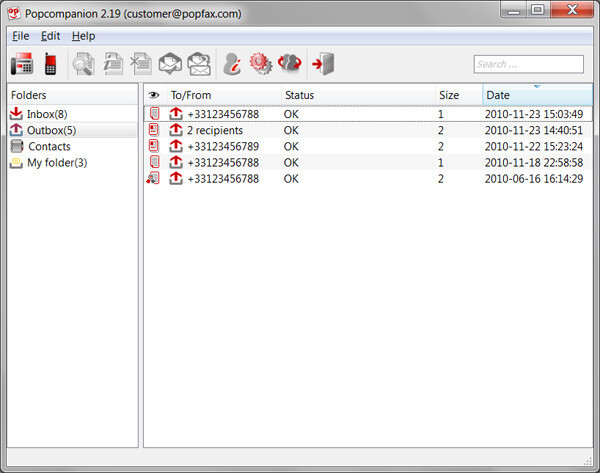Viewport: 600px width, 473px height.
Task: Click the exit door icon in toolbar
Action: pos(322,65)
